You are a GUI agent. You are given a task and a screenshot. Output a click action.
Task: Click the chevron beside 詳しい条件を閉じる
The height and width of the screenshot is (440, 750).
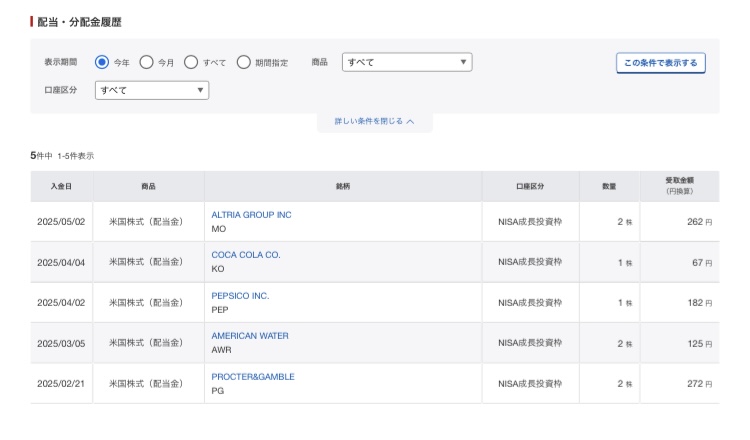(x=410, y=121)
